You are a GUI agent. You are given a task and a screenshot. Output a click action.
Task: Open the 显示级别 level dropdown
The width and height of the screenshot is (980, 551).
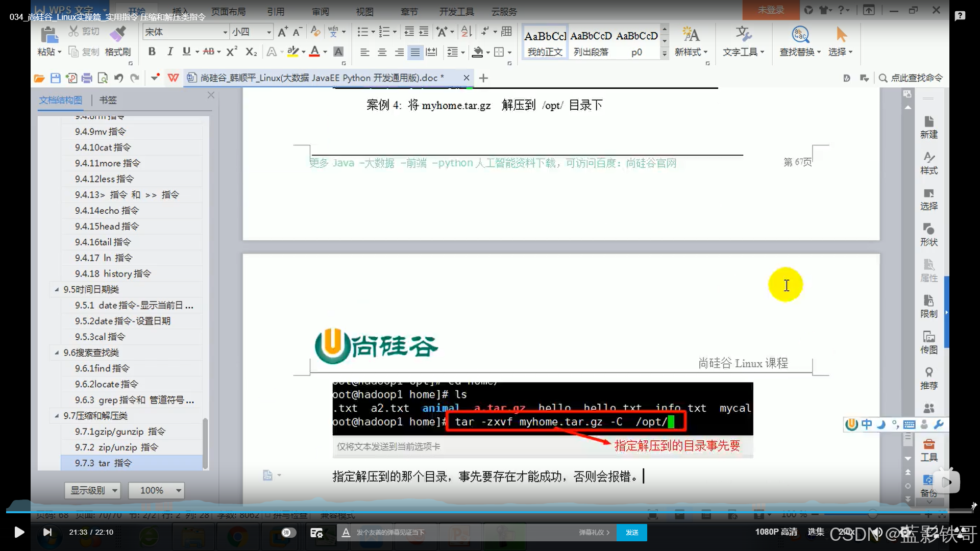tap(92, 490)
